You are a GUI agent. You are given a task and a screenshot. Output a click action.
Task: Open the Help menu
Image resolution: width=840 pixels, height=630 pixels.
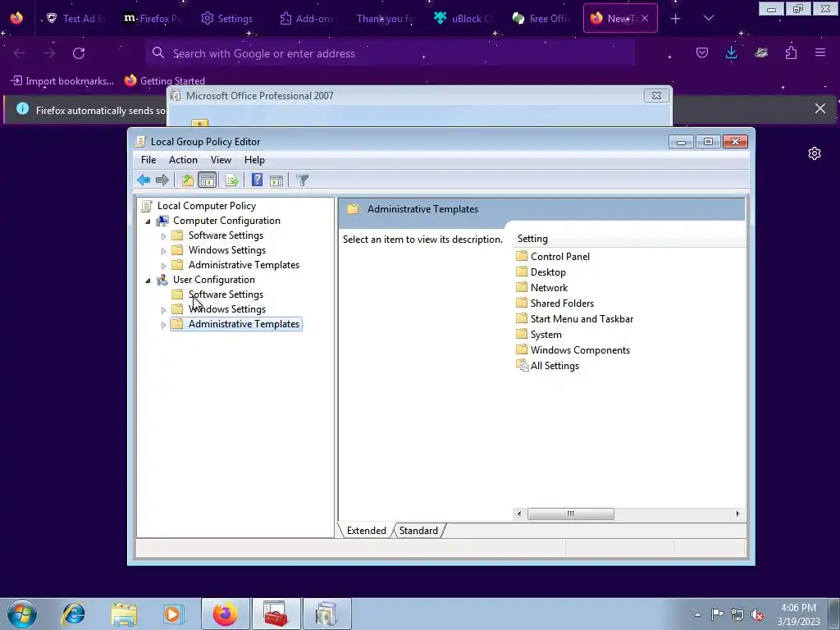254,160
